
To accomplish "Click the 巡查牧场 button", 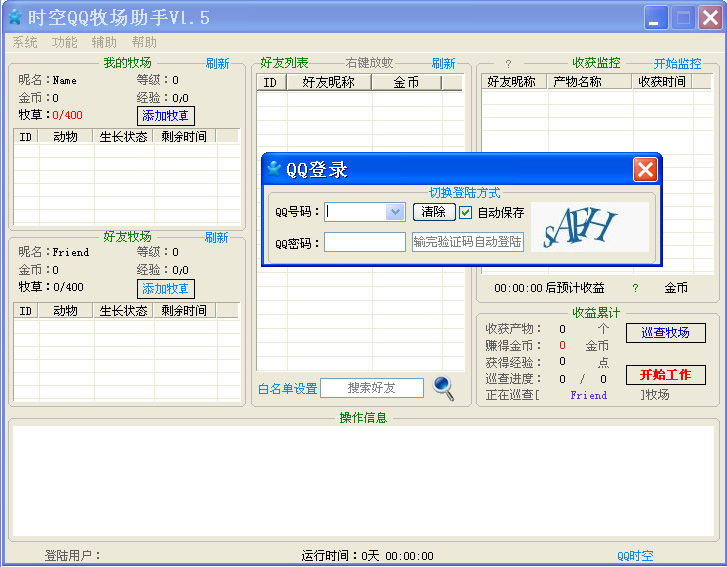I will 665,332.
